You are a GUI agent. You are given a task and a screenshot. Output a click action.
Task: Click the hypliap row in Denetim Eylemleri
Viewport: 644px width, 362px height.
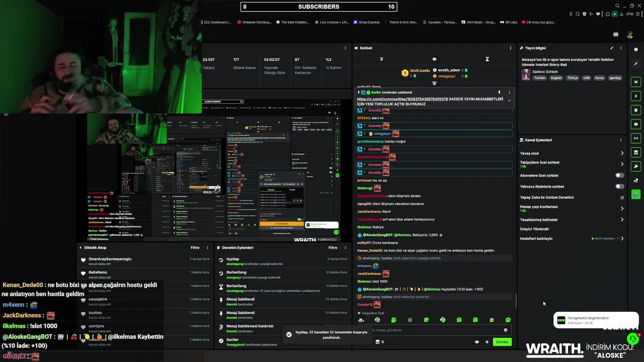[x=282, y=261]
